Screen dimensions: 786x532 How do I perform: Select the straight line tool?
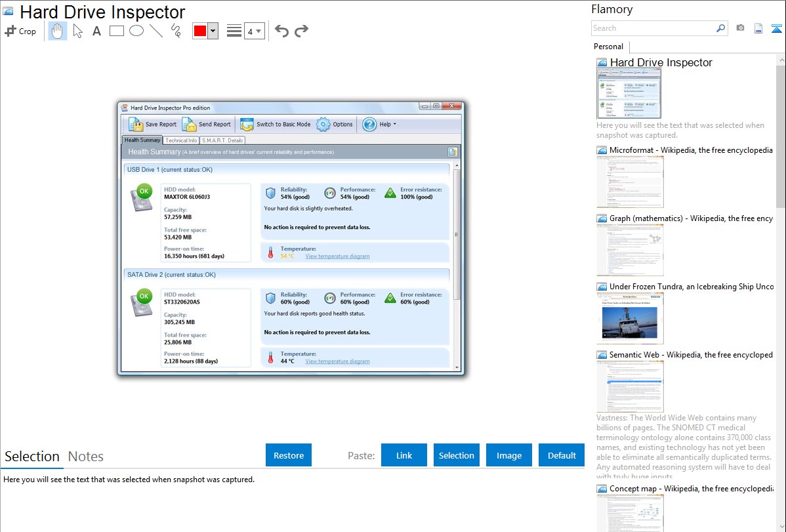pyautogui.click(x=156, y=31)
